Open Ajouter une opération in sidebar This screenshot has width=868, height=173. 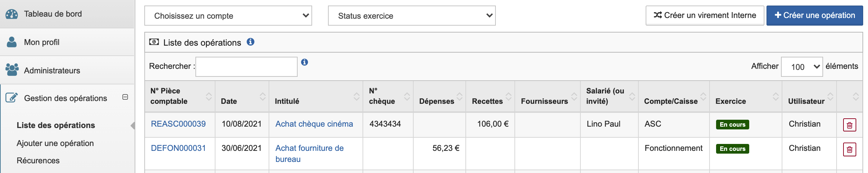pos(55,143)
